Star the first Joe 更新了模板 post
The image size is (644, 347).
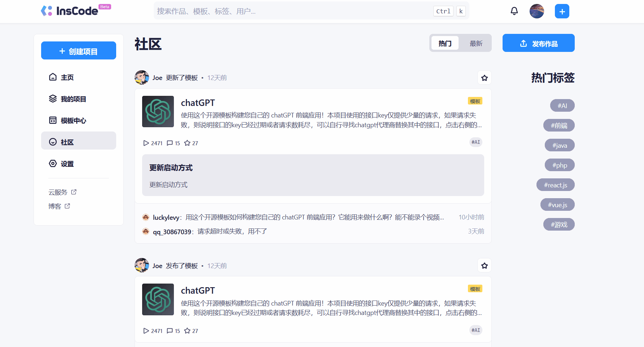(485, 78)
